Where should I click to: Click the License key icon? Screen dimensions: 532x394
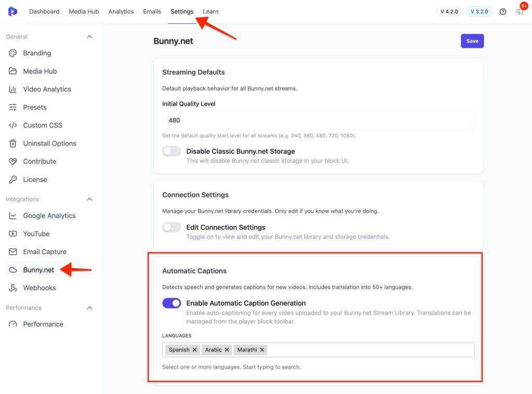[13, 179]
